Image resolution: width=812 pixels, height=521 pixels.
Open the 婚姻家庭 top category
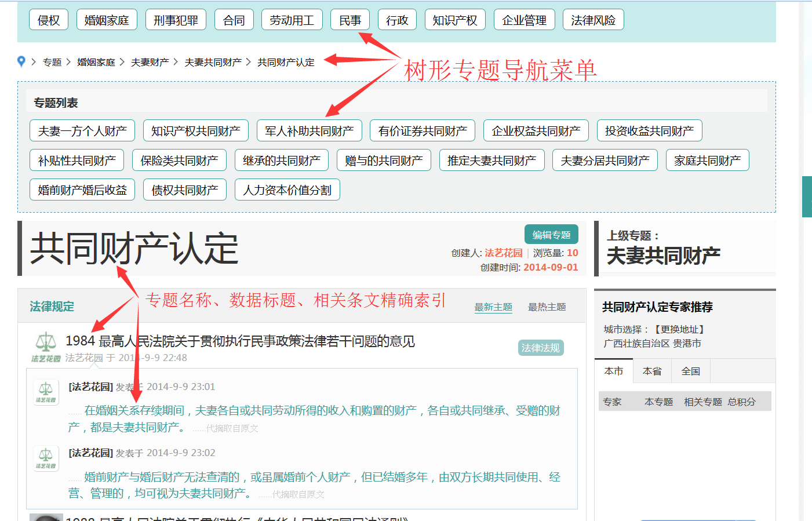point(107,20)
